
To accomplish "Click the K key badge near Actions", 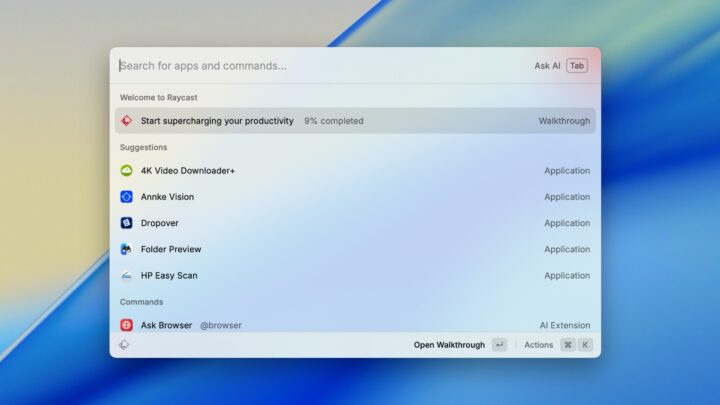I will click(x=585, y=345).
